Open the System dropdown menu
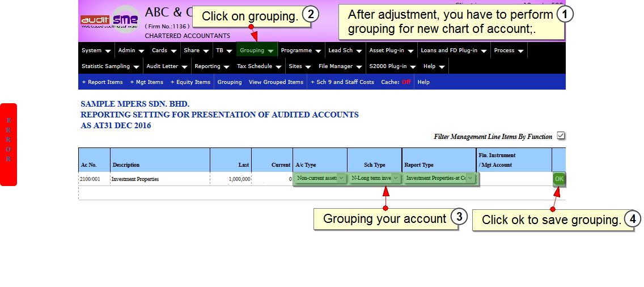644x287 pixels. (x=96, y=50)
